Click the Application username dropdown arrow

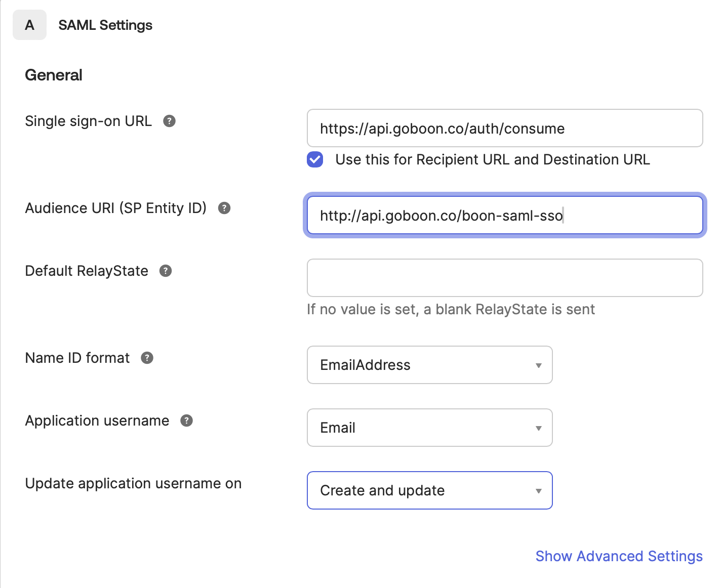[x=539, y=428]
